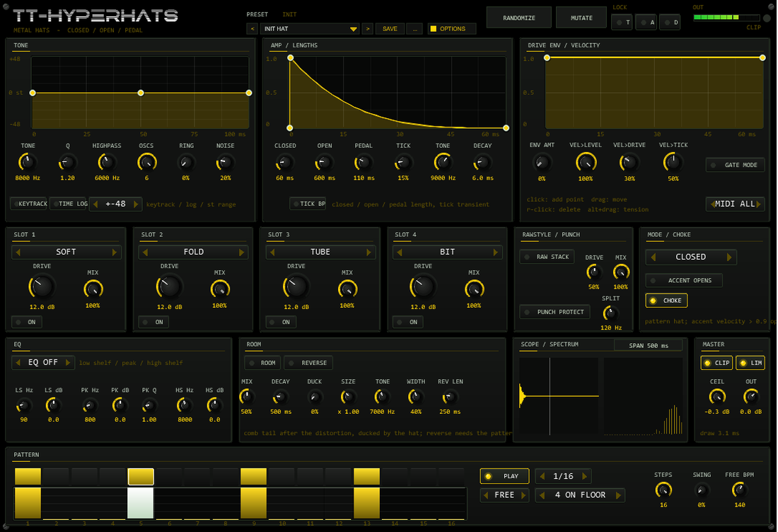Open Slot 3 TUBE type selector

320,252
